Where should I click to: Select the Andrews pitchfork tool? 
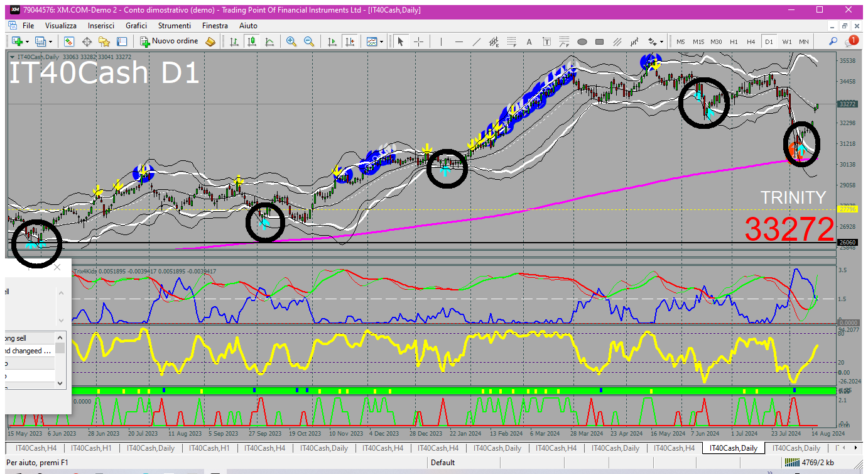click(x=635, y=41)
